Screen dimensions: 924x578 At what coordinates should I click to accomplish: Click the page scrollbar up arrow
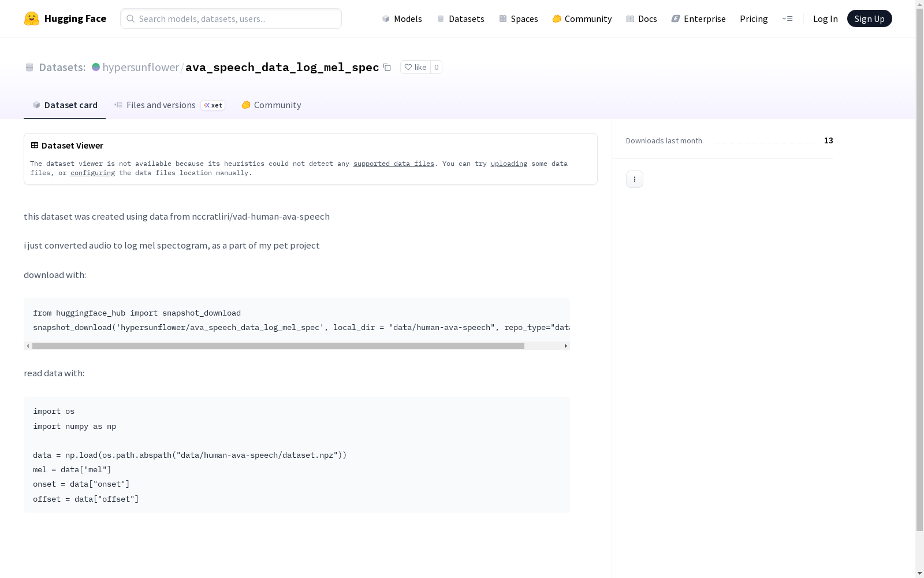[919, 3]
